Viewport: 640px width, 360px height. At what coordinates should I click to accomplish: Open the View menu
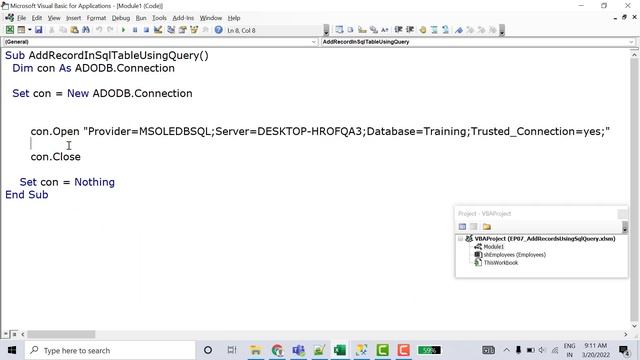coord(54,18)
